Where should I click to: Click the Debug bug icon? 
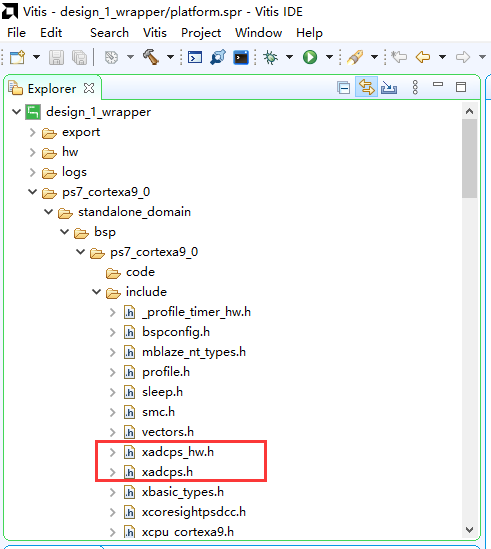point(270,57)
